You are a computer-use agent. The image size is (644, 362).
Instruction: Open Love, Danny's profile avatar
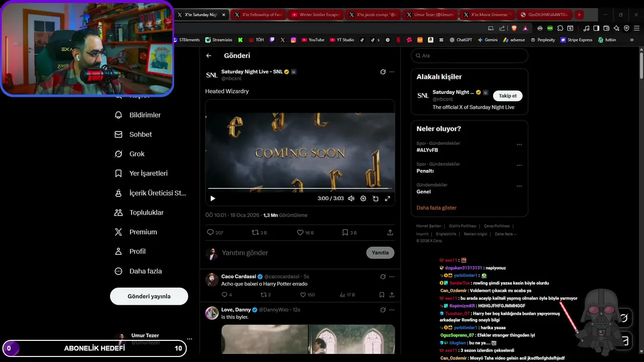coord(212,313)
